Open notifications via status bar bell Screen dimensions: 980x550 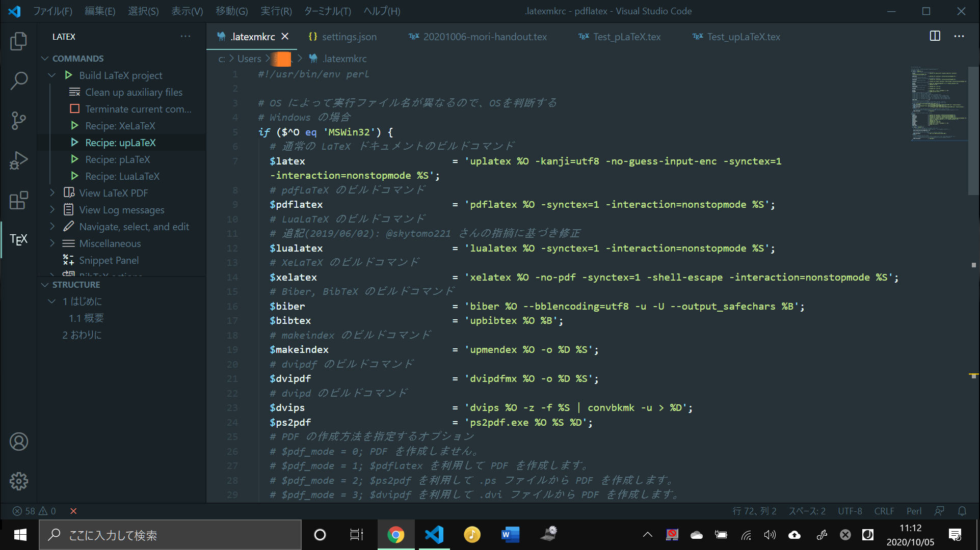pos(963,511)
